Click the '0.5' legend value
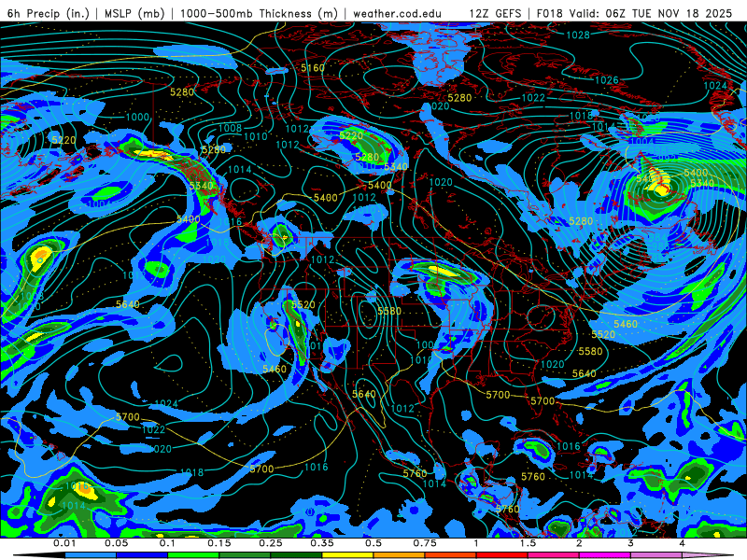The height and width of the screenshot is (560, 747). 373,543
